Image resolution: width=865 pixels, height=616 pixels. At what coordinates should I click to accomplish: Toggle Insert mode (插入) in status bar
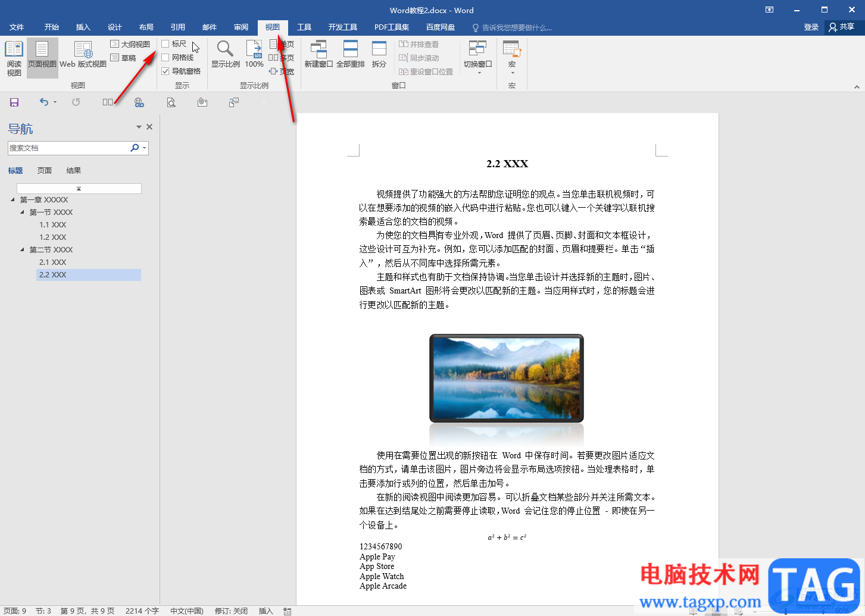point(266,611)
